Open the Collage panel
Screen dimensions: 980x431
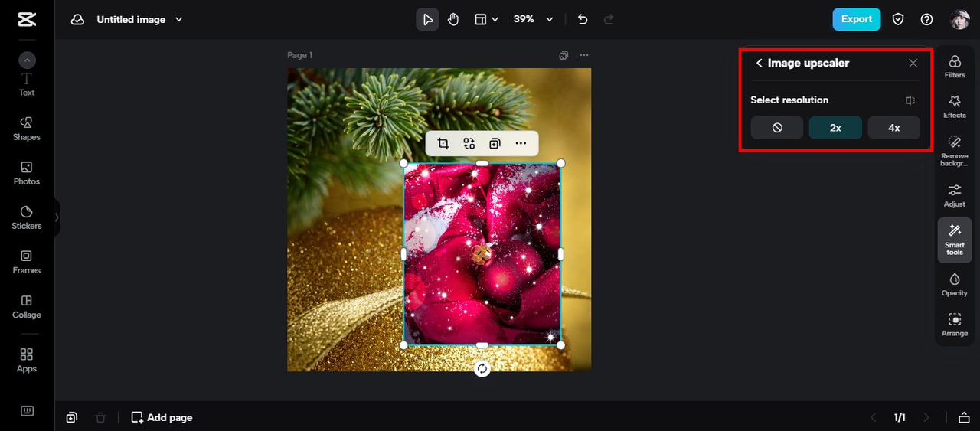[27, 306]
